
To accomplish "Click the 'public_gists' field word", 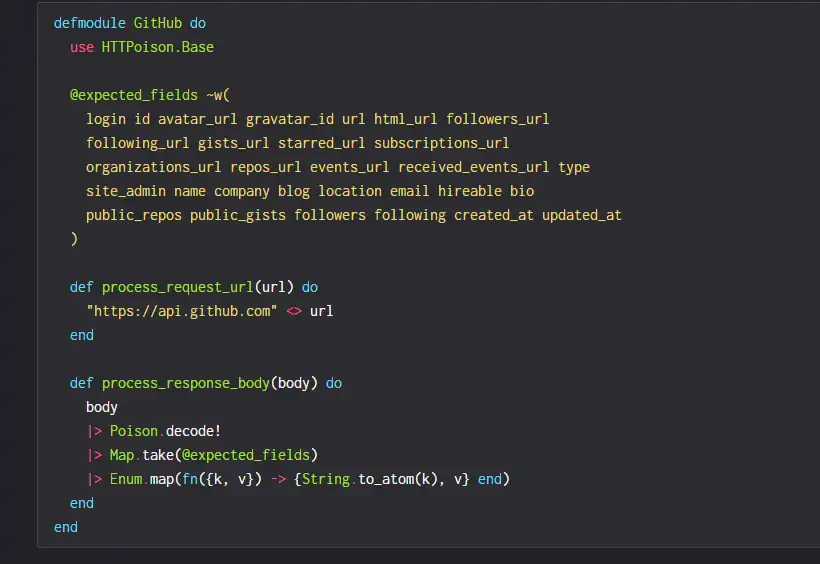I will [x=238, y=216].
